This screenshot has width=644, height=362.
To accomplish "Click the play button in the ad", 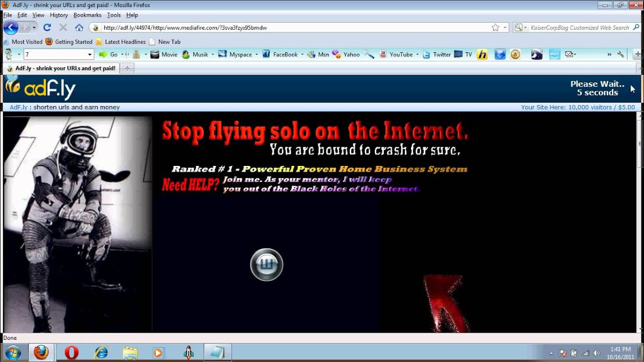I will point(267,264).
